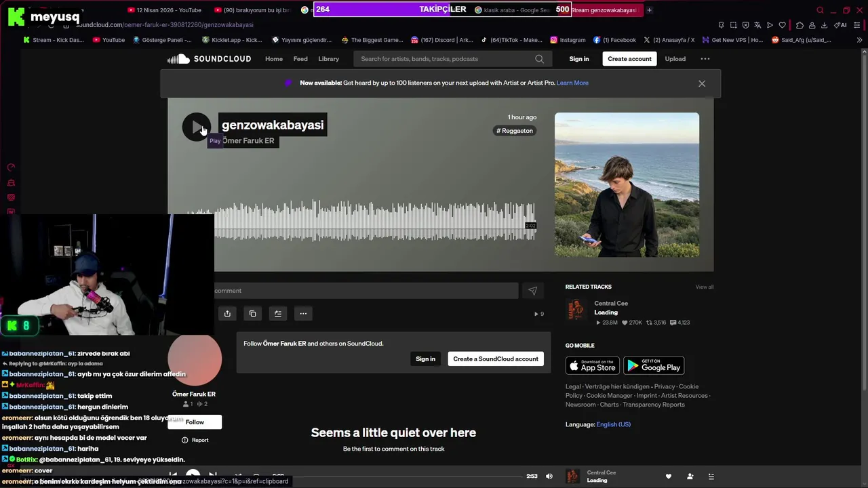
Task: Share the track via share icon
Action: [x=227, y=313]
